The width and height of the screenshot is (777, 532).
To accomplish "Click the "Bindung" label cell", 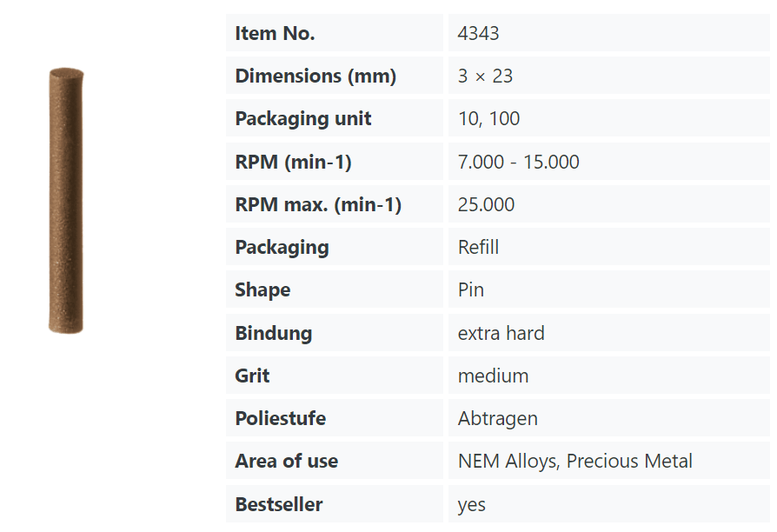I will 273,333.
